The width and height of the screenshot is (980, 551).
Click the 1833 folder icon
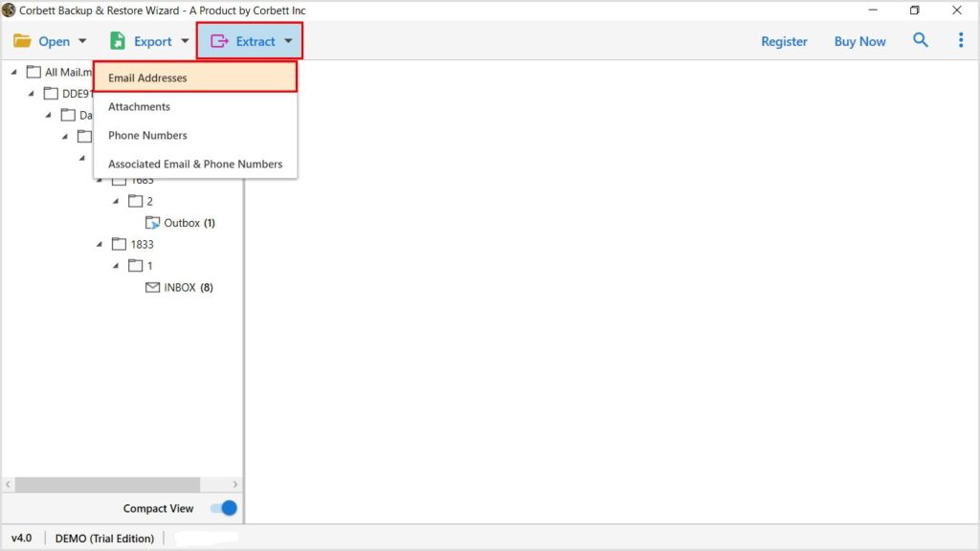point(119,244)
